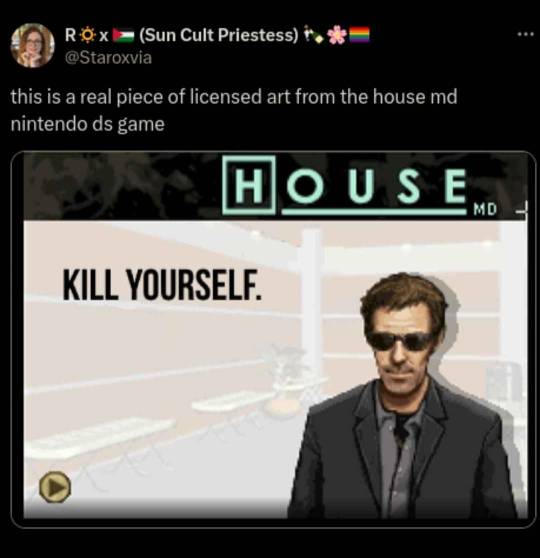
Task: Click the pink flower emoji in name
Action: click(x=336, y=35)
